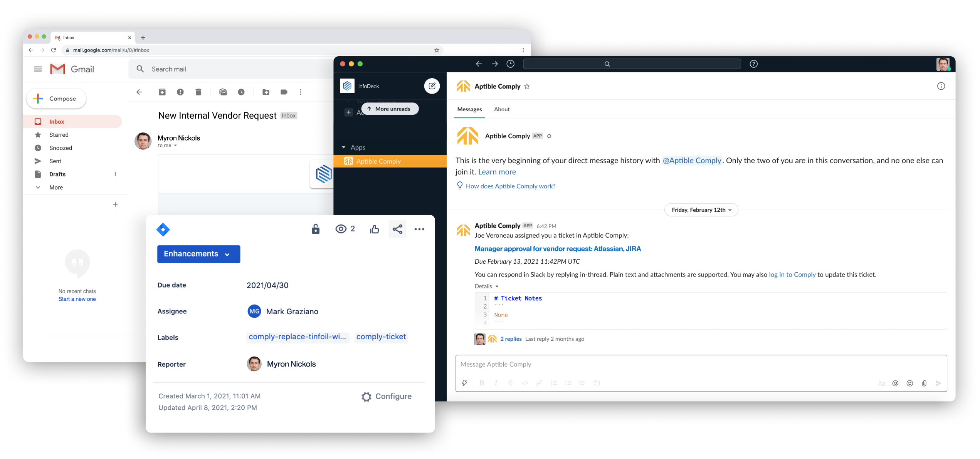Reload the Gmail page in Chrome
The image size is (980, 459).
click(x=54, y=50)
